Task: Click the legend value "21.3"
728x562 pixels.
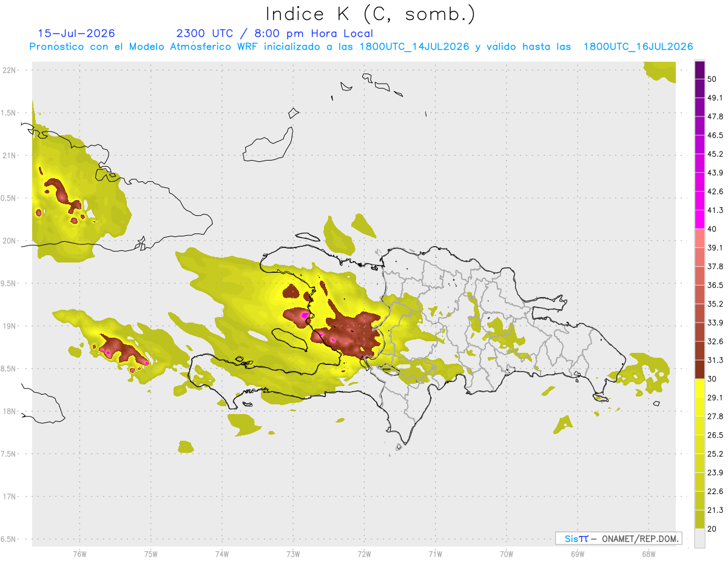Action: (715, 510)
